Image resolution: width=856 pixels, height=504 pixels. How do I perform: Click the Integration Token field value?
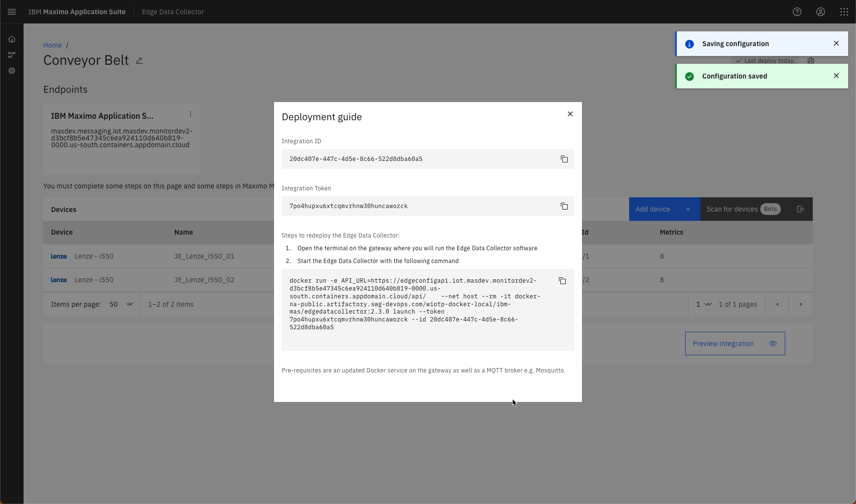[x=349, y=206]
